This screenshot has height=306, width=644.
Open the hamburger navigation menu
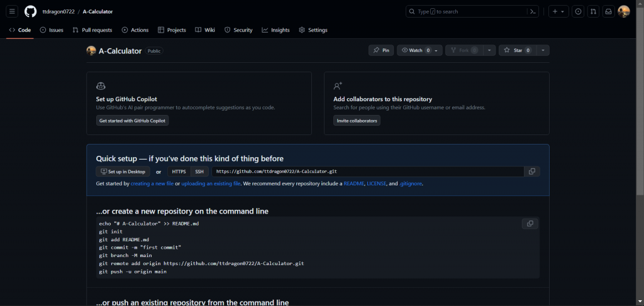pos(12,11)
